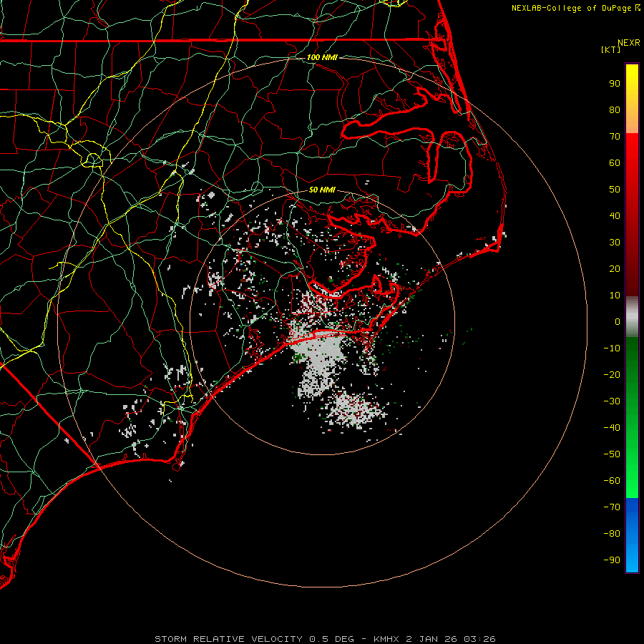This screenshot has height=644, width=644.
Task: Click the 0.5 DEG elevation text
Action: click(331, 639)
